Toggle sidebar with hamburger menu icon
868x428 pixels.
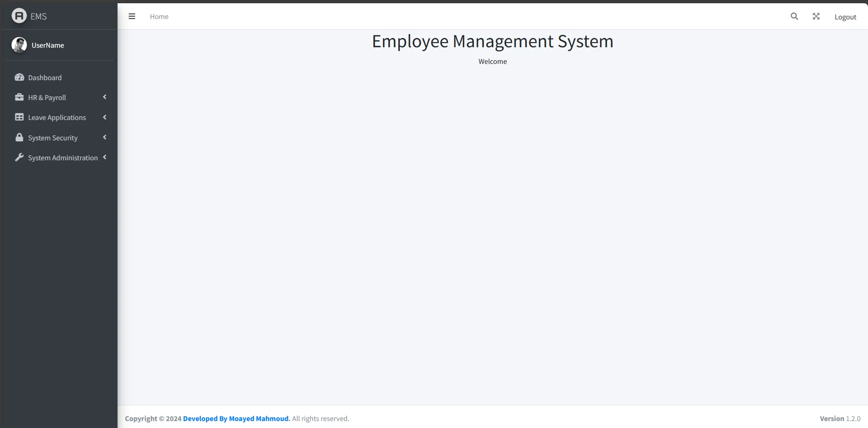tap(132, 17)
